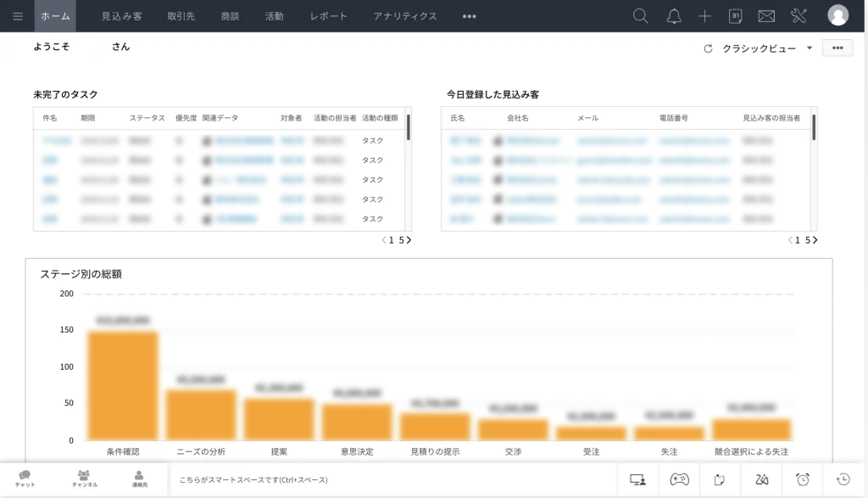Viewport: 868px width, 498px height.
Task: Expand the クラシックビュー view dropdown
Action: tap(810, 48)
